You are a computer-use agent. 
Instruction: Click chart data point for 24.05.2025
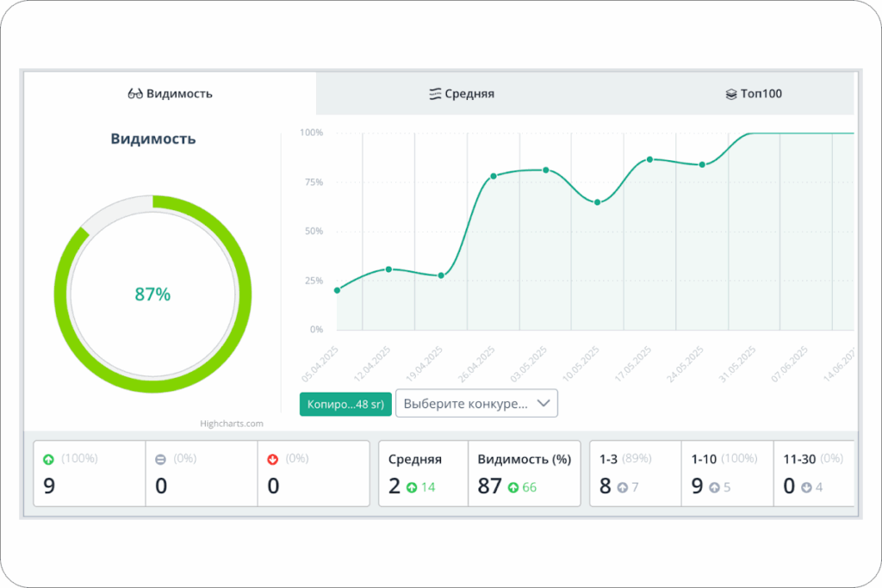pos(702,164)
